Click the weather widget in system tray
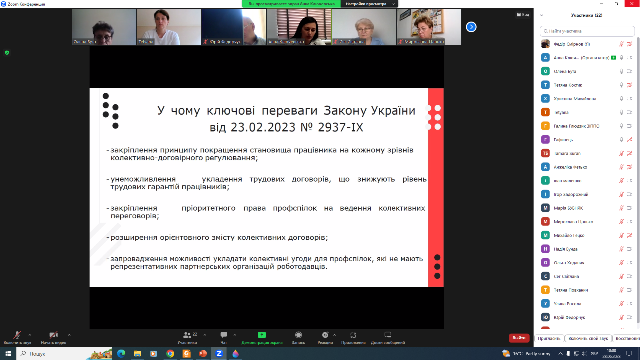Viewport: 640px width, 360px height. pyautogui.click(x=527, y=353)
